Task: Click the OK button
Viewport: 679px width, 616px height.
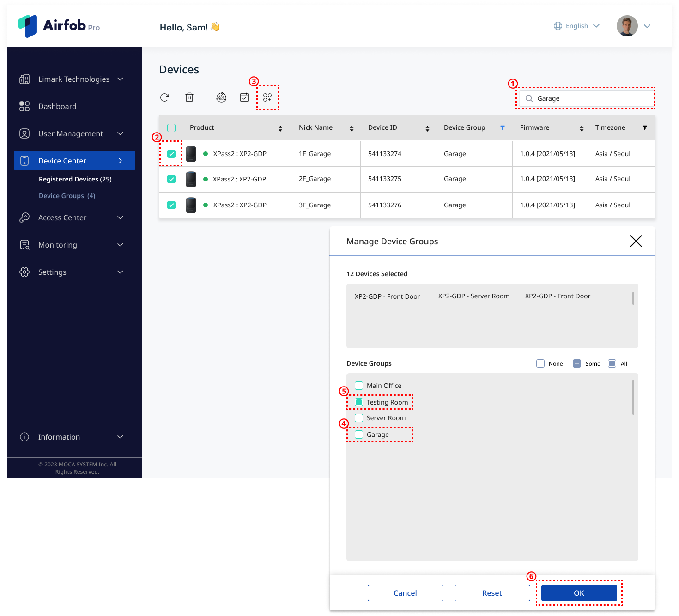Action: point(579,593)
